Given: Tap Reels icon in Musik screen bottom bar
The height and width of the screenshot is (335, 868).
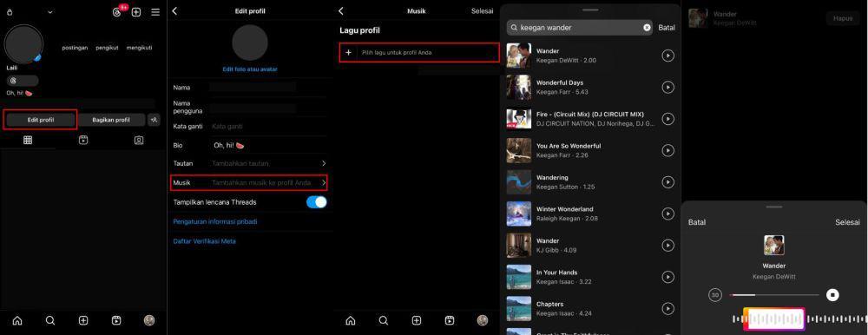Looking at the screenshot, I should [450, 320].
